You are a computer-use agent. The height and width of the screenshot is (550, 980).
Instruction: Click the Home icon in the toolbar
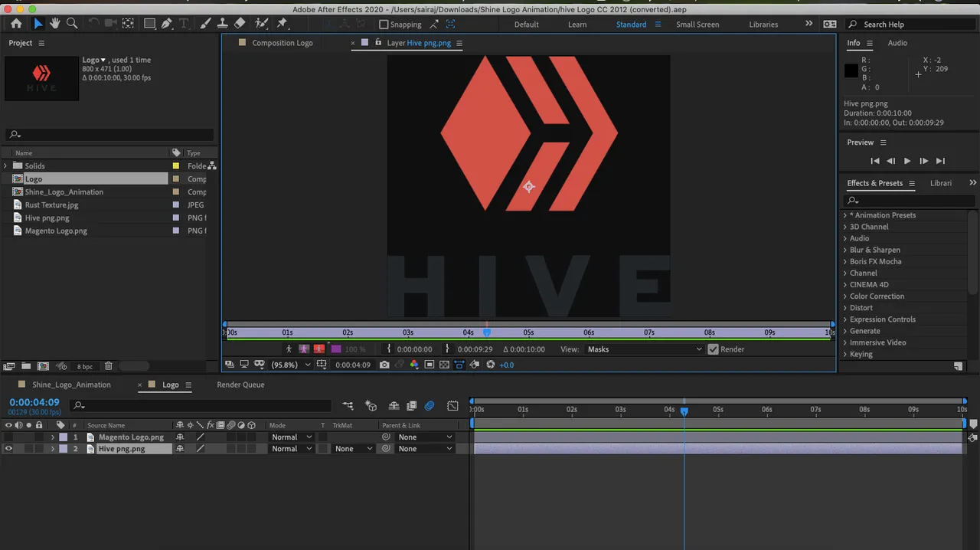pos(16,24)
